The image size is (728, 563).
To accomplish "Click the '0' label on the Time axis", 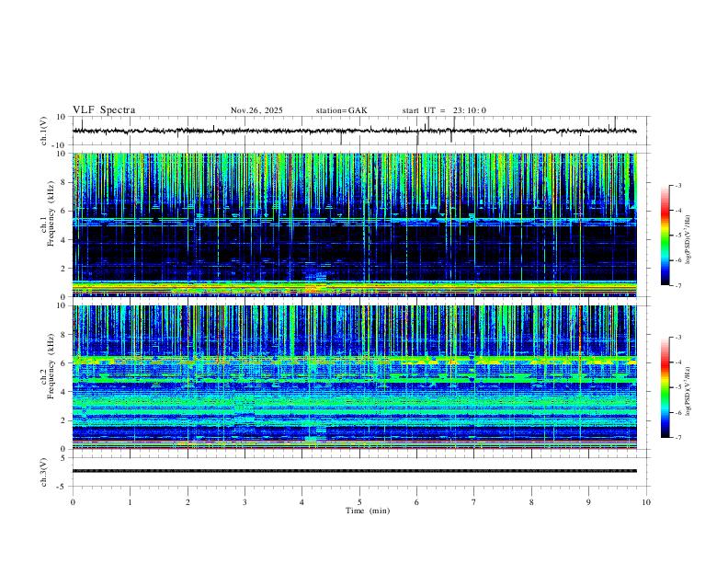I will coord(73,502).
